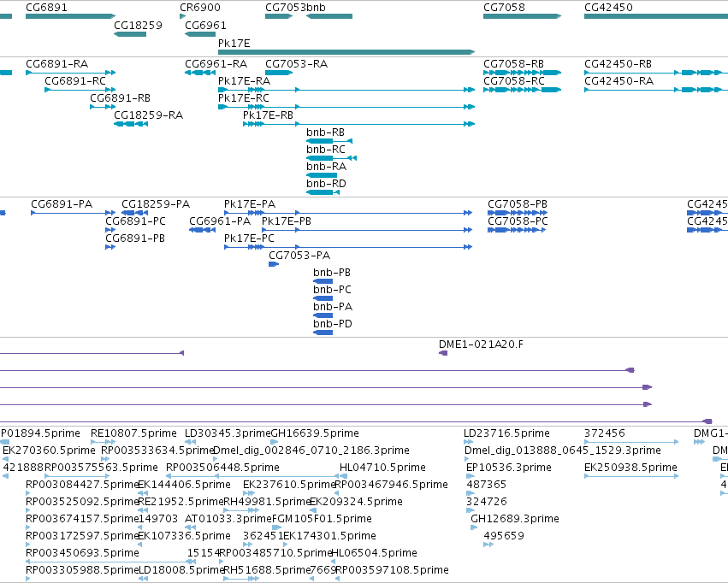The image size is (728, 583).
Task: Select the Pk17E-RC transcript label
Action: pos(244,98)
